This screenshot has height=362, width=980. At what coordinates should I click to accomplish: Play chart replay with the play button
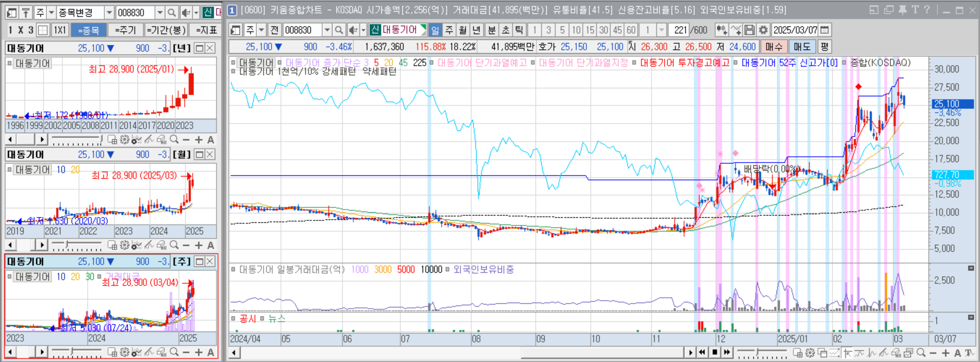tap(691, 352)
